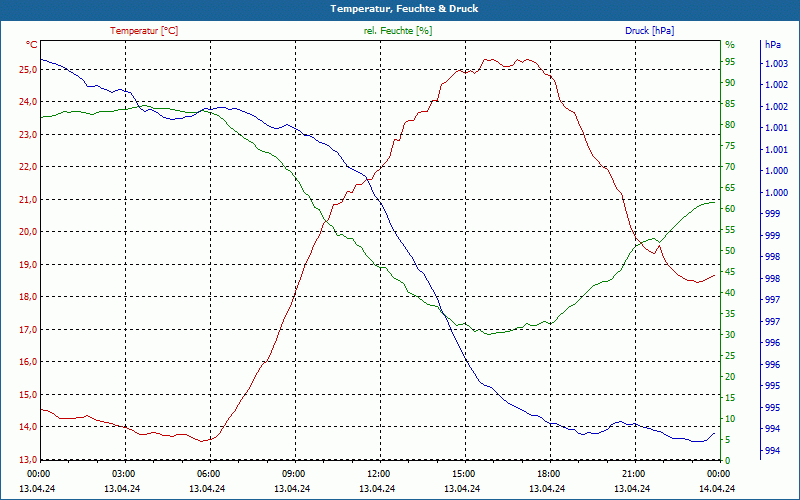Image resolution: width=800 pixels, height=500 pixels.
Task: Click the 85 tick on humidity axis
Action: click(730, 104)
